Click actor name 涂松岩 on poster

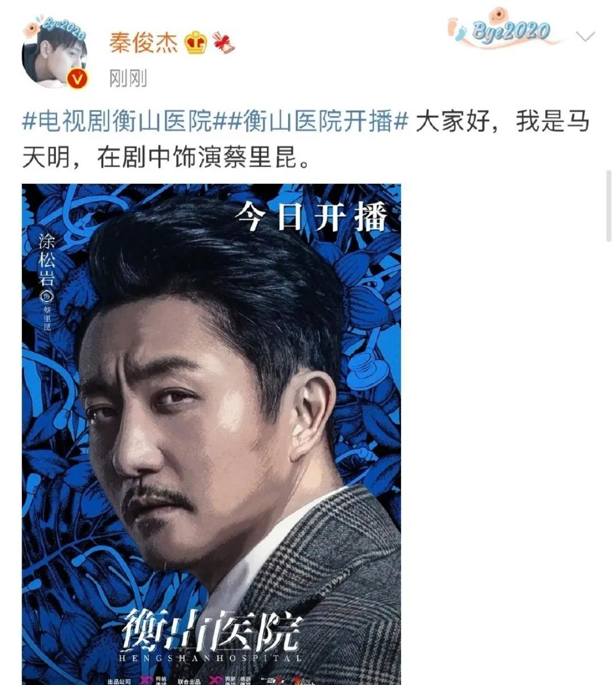tap(47, 260)
